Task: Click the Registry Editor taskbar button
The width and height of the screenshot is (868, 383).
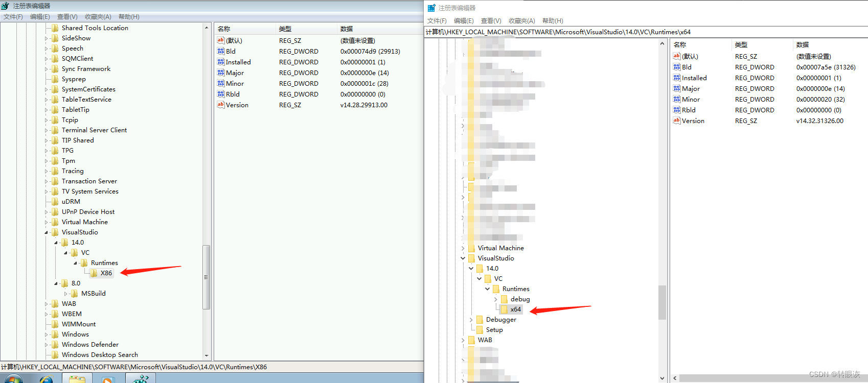Action: 141,379
